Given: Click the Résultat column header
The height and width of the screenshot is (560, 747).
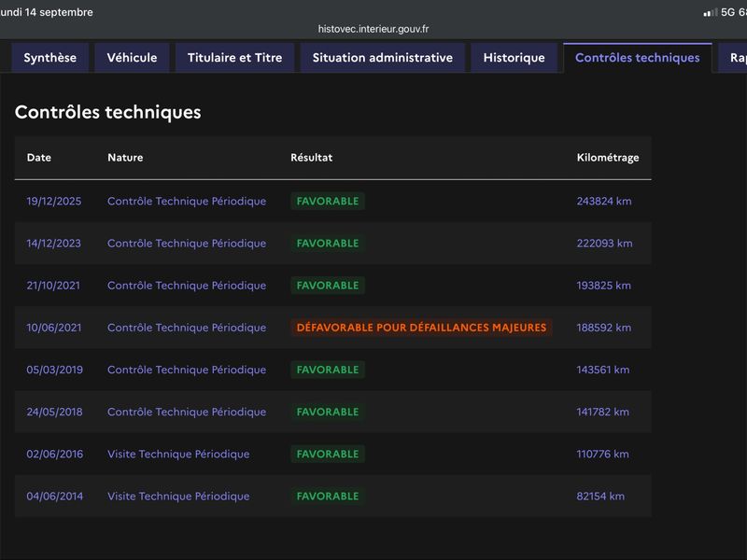Looking at the screenshot, I should [x=312, y=158].
